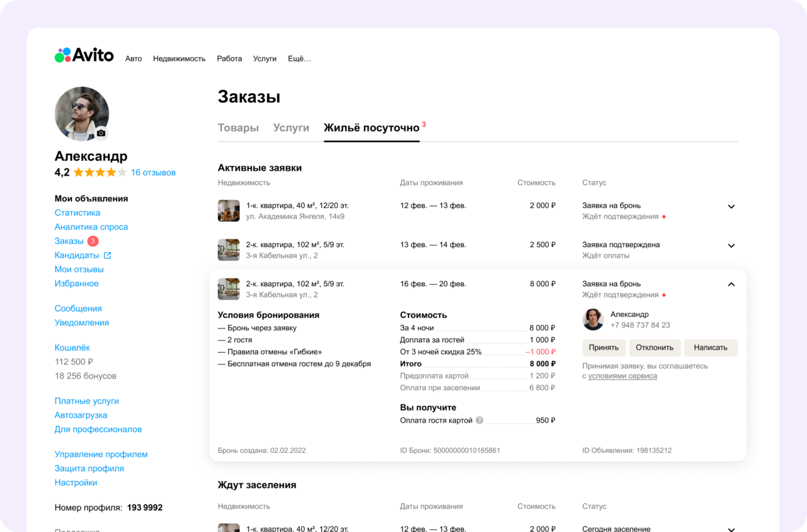Open Защита профиля link
The height and width of the screenshot is (532, 807).
point(89,469)
